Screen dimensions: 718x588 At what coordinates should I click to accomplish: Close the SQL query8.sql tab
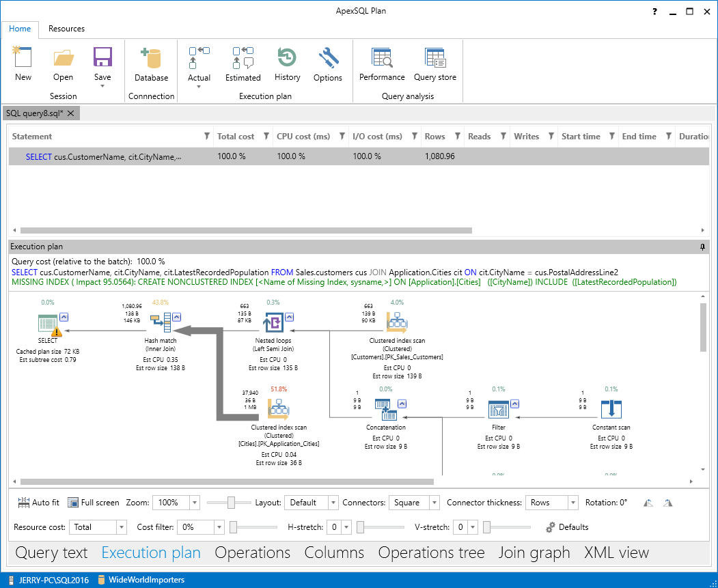[x=70, y=113]
